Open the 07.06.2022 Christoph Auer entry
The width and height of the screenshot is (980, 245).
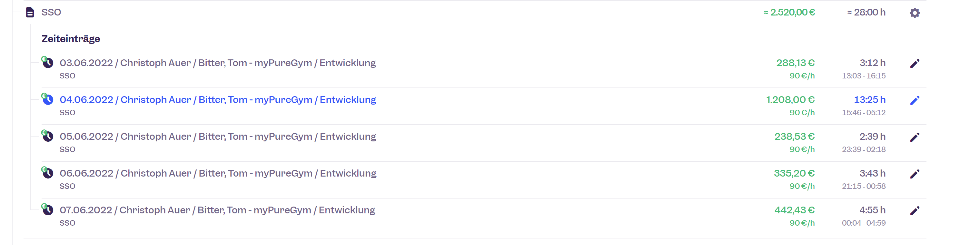pos(217,210)
